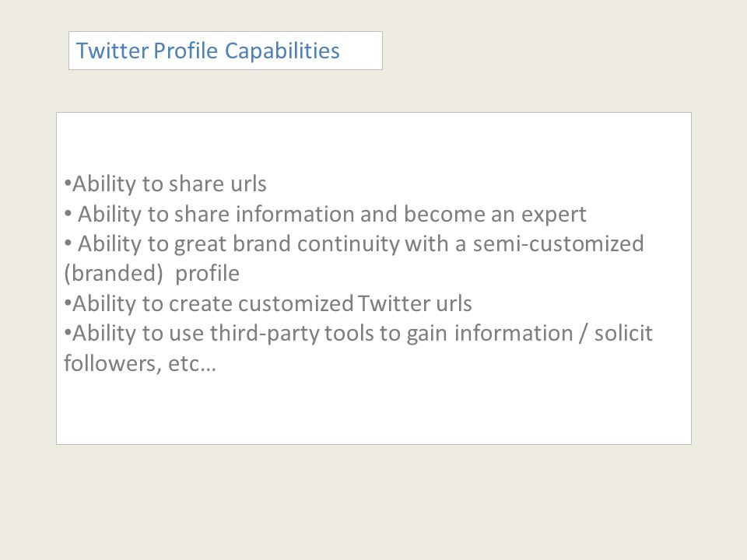The image size is (747, 560).
Task: Select the create customized Twitter urls bullet
Action: tap(268, 304)
